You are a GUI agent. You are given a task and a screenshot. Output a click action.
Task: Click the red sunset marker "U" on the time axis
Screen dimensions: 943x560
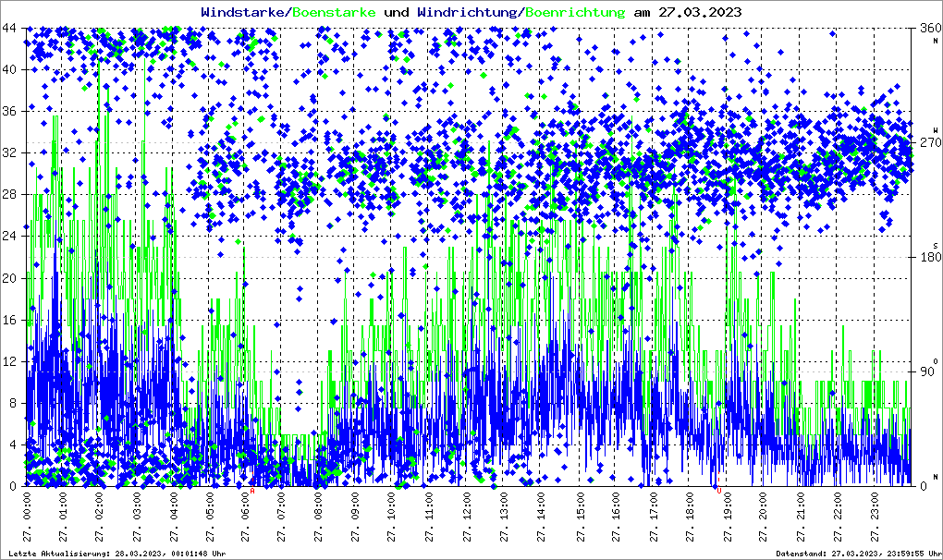click(718, 492)
